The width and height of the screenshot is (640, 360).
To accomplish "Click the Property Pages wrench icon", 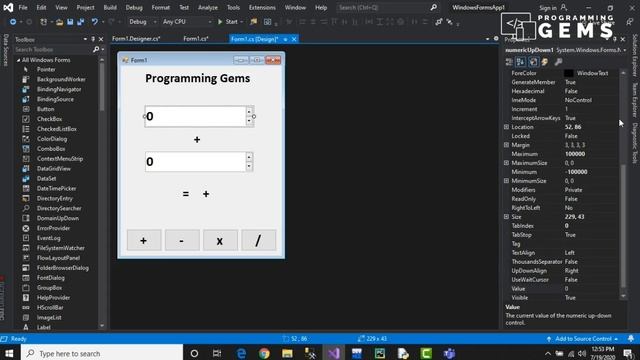I will pos(558,62).
